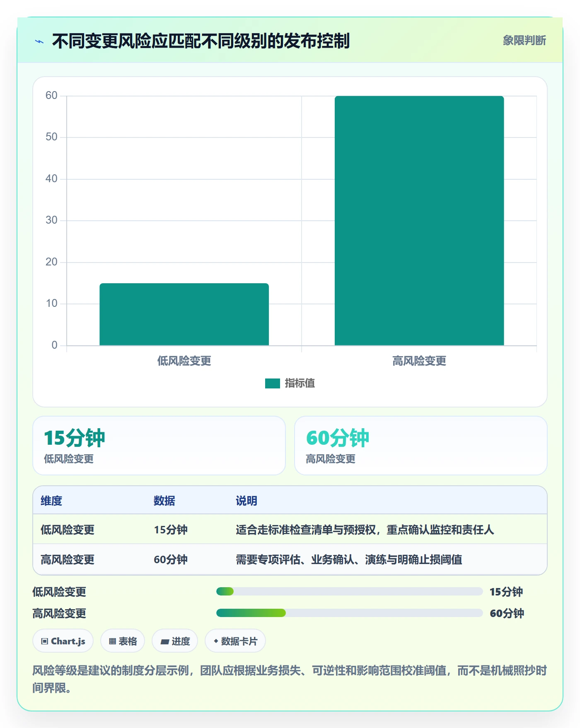Viewport: 580px width, 728px height.
Task: Click the 维度 column header
Action: click(x=51, y=501)
